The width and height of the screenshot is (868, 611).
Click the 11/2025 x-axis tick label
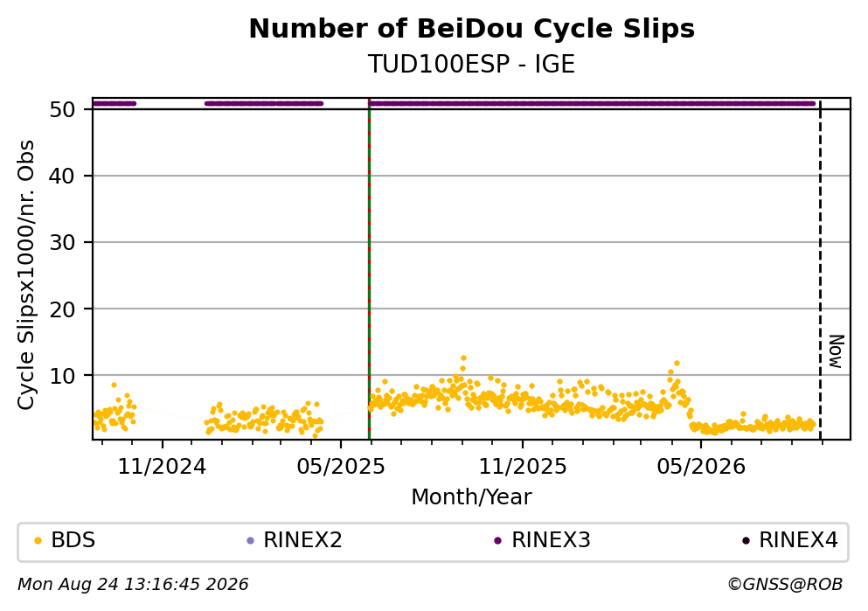point(523,467)
